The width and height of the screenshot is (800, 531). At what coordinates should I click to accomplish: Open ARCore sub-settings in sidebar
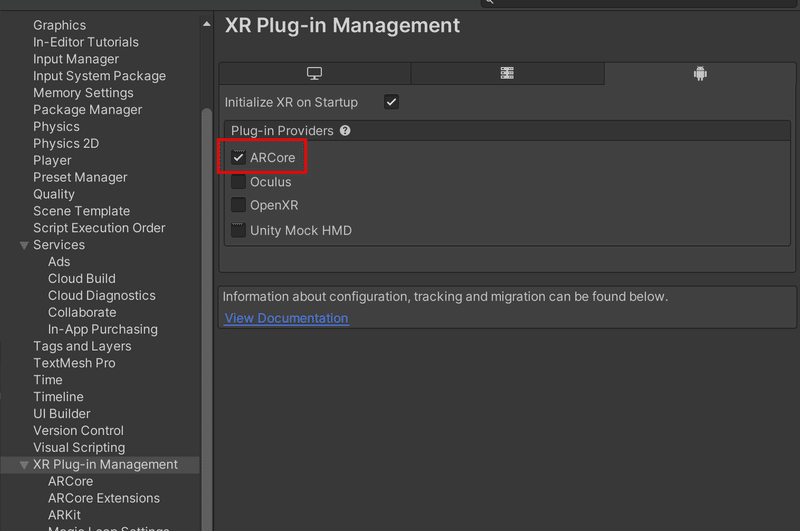[70, 481]
